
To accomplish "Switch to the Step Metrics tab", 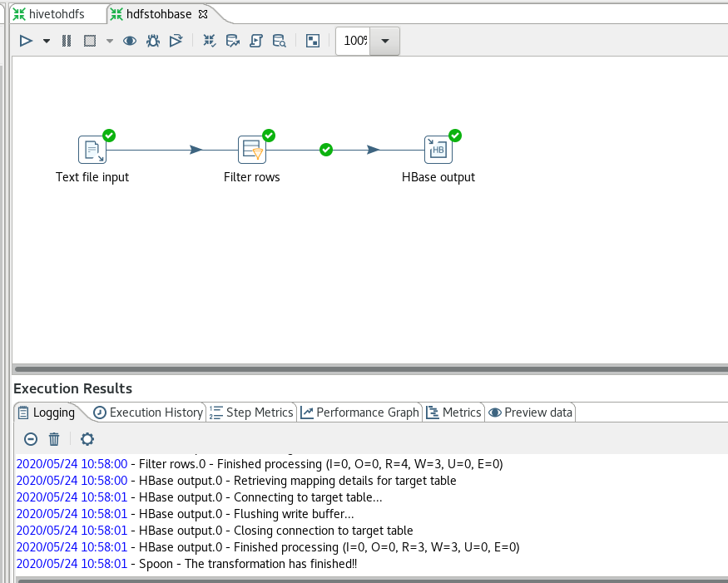I will [x=251, y=413].
